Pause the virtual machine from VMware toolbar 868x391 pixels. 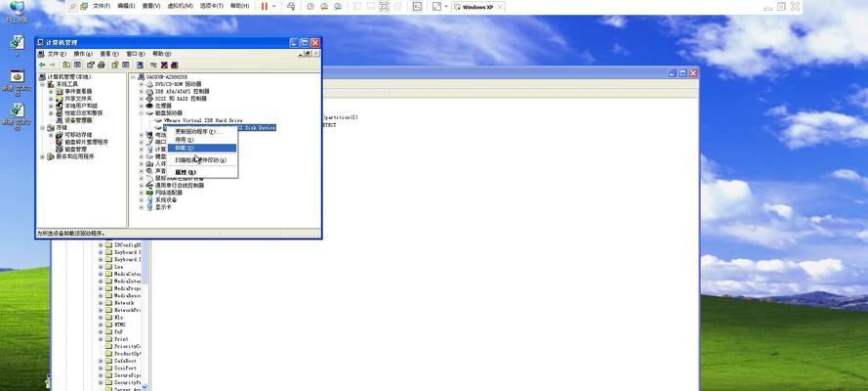tap(264, 6)
